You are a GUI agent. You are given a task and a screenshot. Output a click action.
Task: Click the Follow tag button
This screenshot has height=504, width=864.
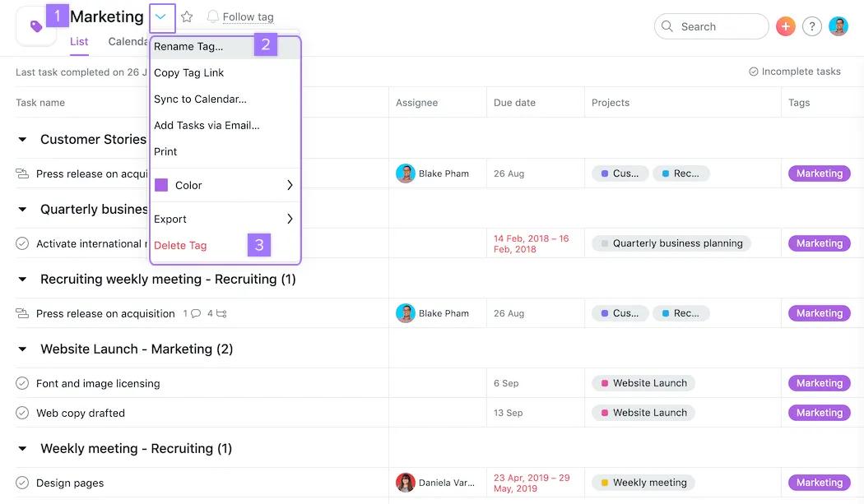[x=240, y=16]
